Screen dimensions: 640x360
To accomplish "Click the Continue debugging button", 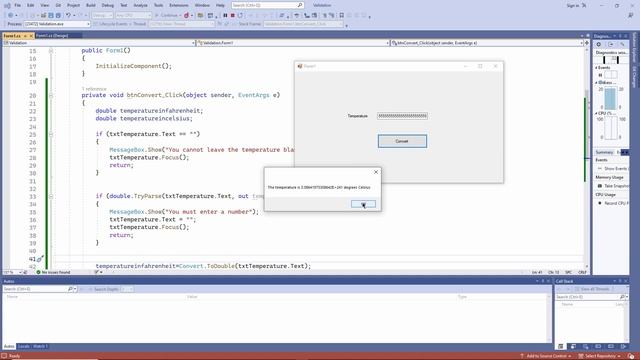I will (167, 16).
